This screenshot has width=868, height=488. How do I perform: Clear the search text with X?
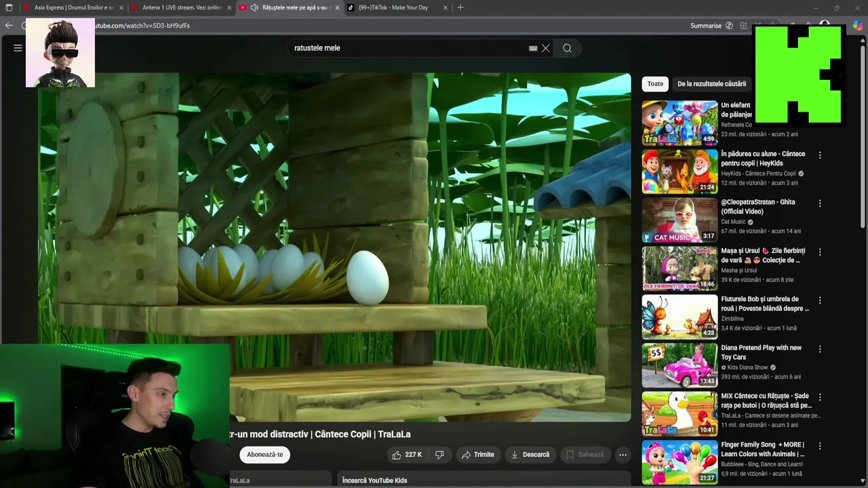(x=545, y=48)
